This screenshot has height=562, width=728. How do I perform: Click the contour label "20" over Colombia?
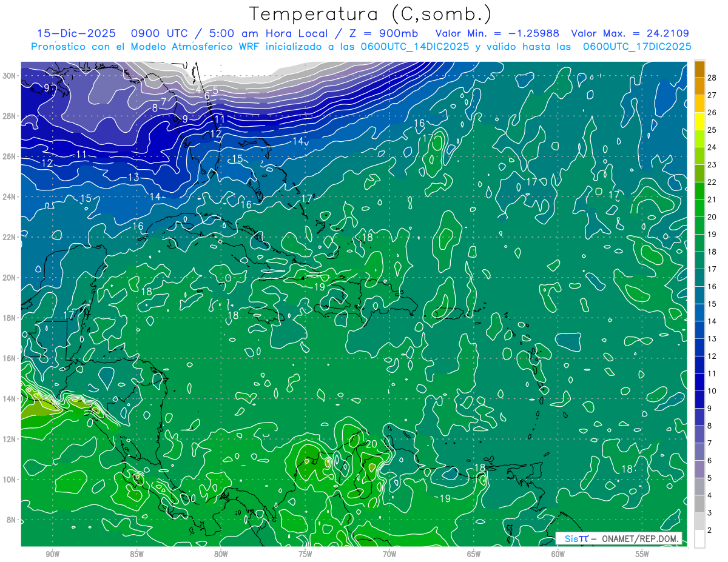click(372, 444)
